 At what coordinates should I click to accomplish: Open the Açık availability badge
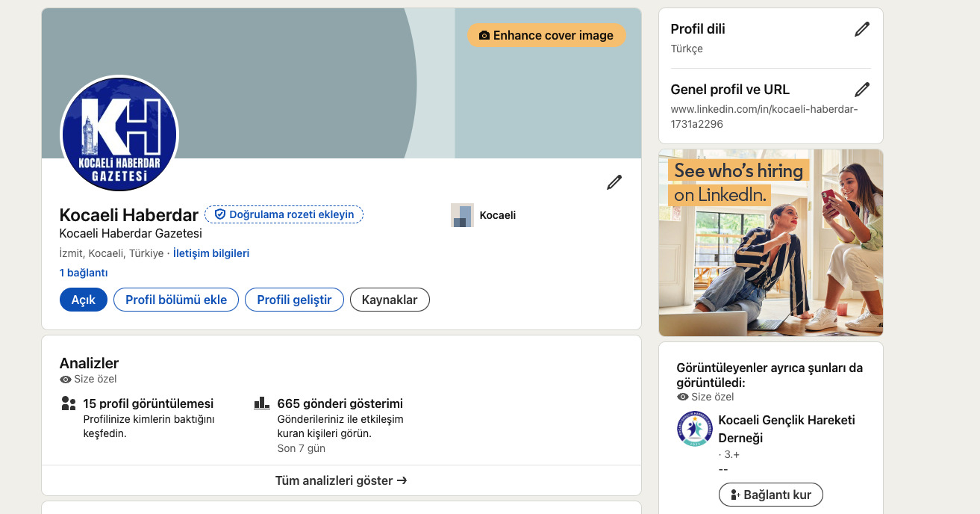(x=83, y=300)
